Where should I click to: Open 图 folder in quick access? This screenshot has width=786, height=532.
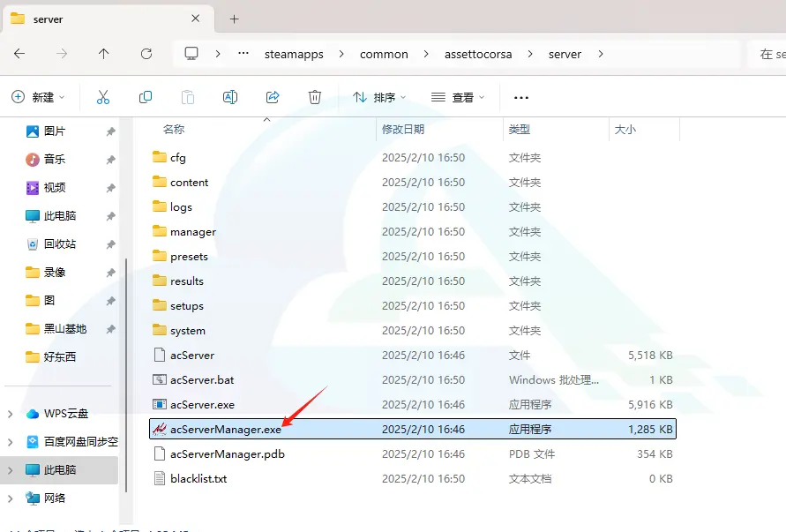(49, 300)
